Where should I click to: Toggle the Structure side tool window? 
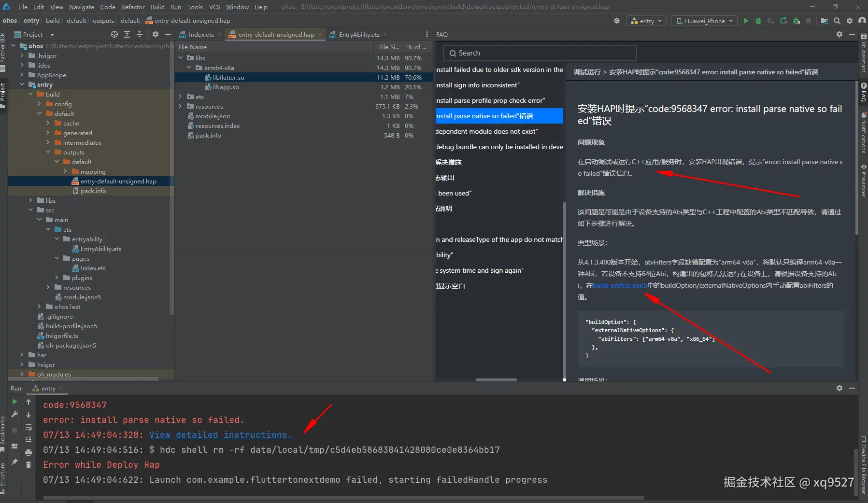point(3,478)
